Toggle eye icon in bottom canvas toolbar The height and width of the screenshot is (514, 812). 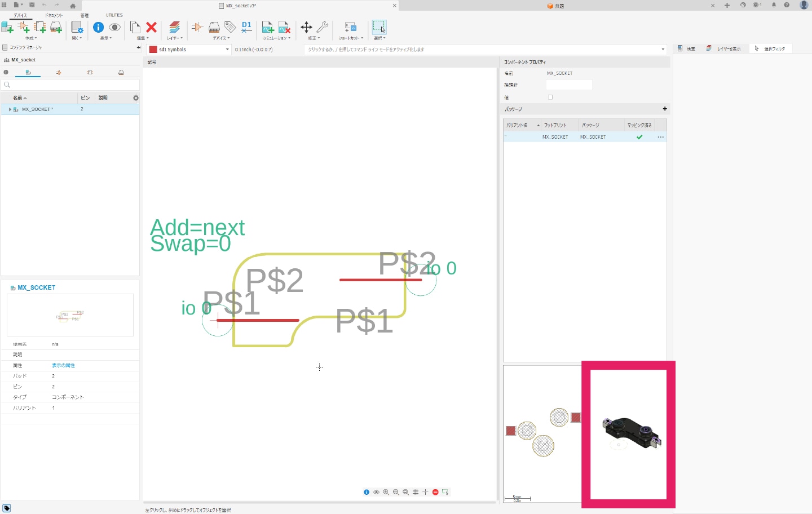(x=376, y=492)
